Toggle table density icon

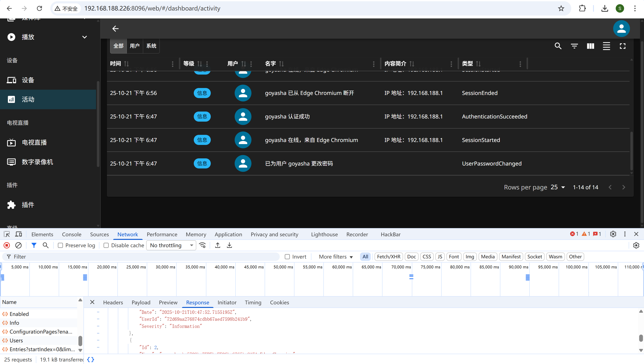click(x=606, y=46)
